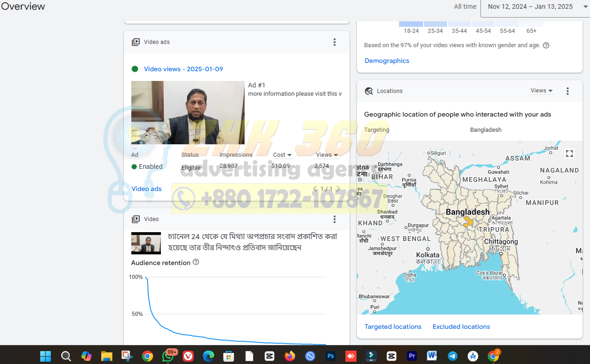Open the date range picker Nov 12, 2024 – Jan 13, 2025
Screen dimensions: 590x364
pos(535,7)
